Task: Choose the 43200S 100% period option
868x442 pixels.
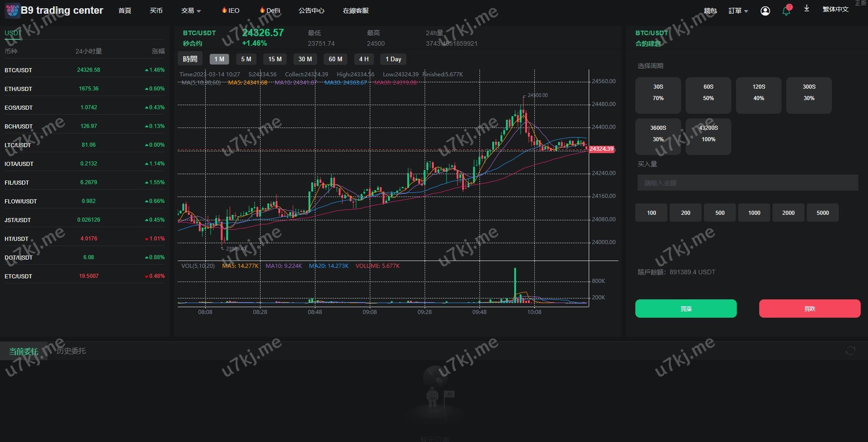Action: pos(708,136)
